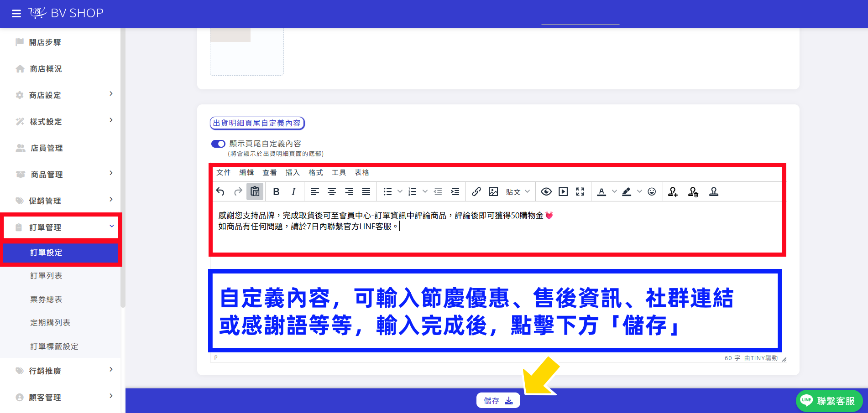Image resolution: width=868 pixels, height=413 pixels.
Task: Apply bold formatting
Action: [x=276, y=191]
